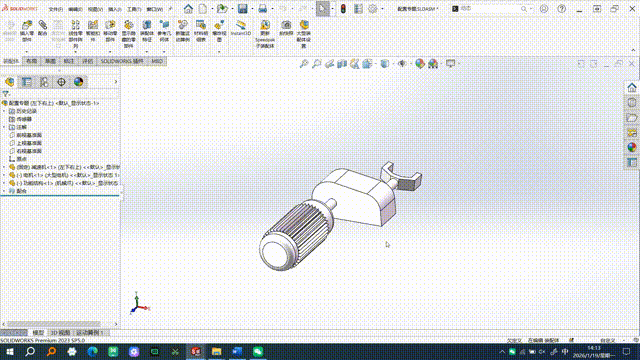Expand the bottom 配合 mates folder node

tap(4, 191)
